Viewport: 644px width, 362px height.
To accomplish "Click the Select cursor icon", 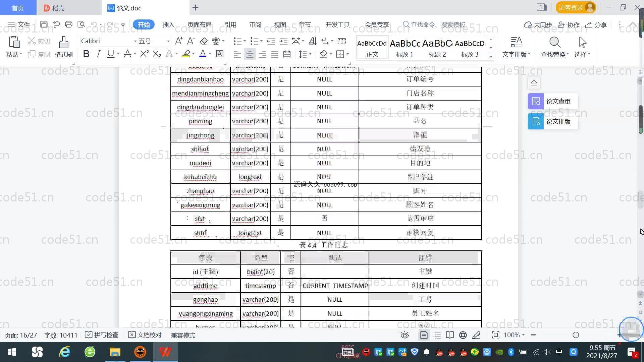I will coord(582,43).
